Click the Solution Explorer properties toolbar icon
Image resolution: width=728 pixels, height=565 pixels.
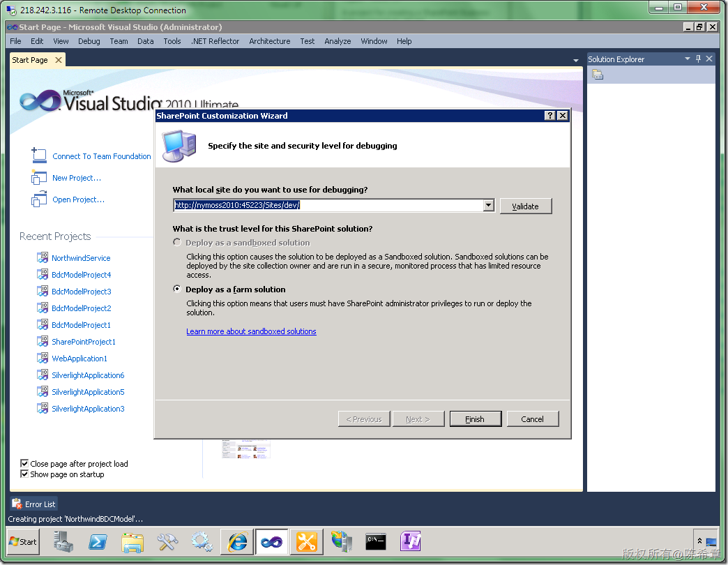point(598,74)
